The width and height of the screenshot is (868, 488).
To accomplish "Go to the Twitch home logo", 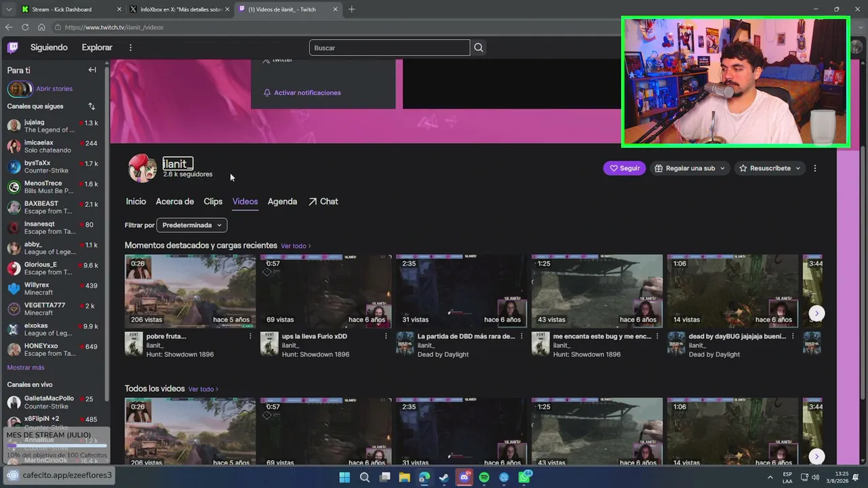I will [x=13, y=47].
